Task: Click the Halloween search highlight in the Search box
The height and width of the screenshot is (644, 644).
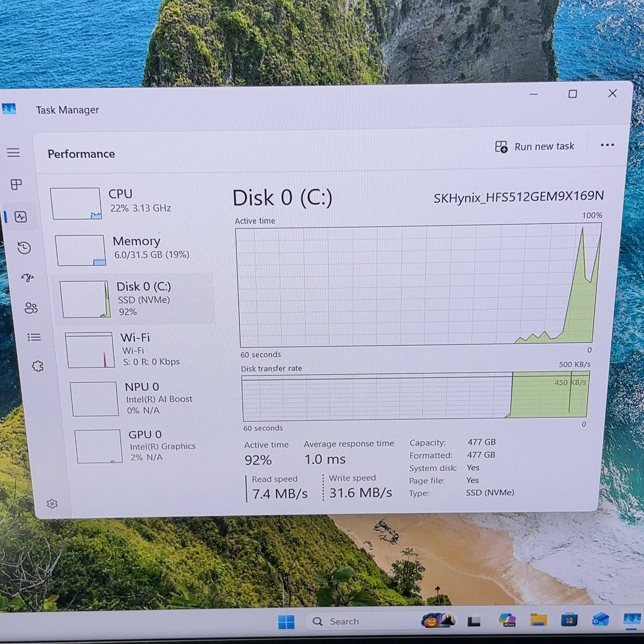Action: 438,620
